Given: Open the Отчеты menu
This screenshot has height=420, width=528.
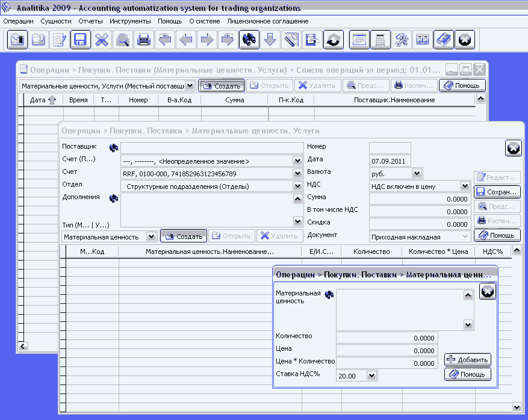Looking at the screenshot, I should [x=90, y=21].
